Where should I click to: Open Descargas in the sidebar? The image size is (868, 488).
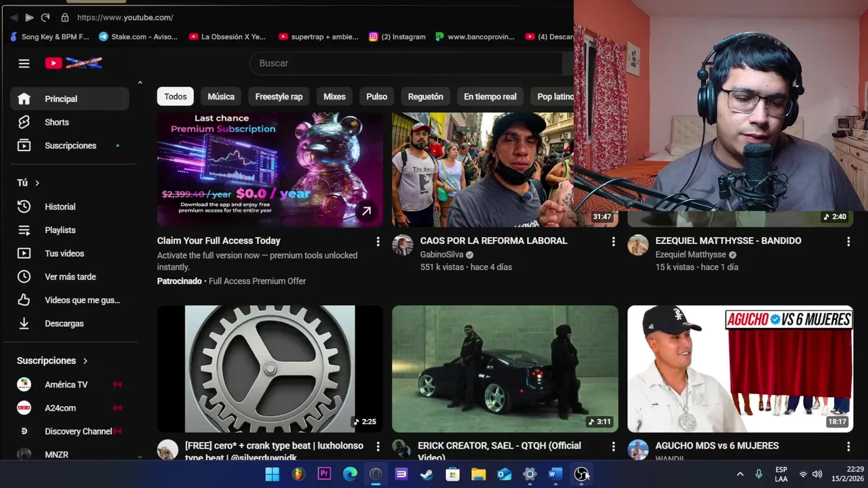coord(69,323)
